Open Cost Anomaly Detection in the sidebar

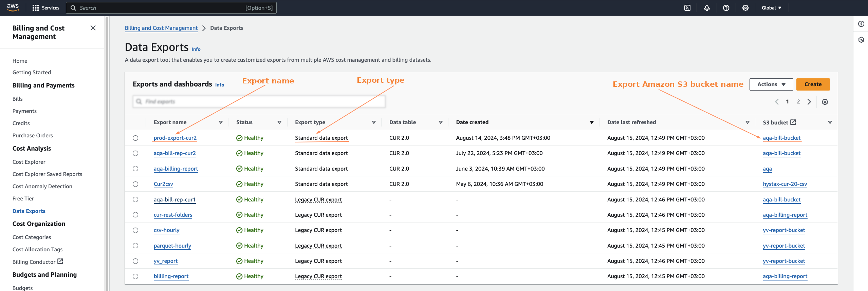[42, 186]
